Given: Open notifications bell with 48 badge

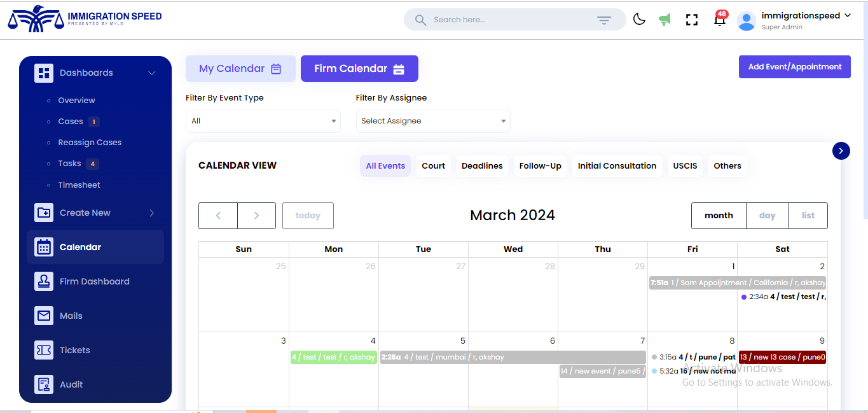Looking at the screenshot, I should tap(720, 18).
